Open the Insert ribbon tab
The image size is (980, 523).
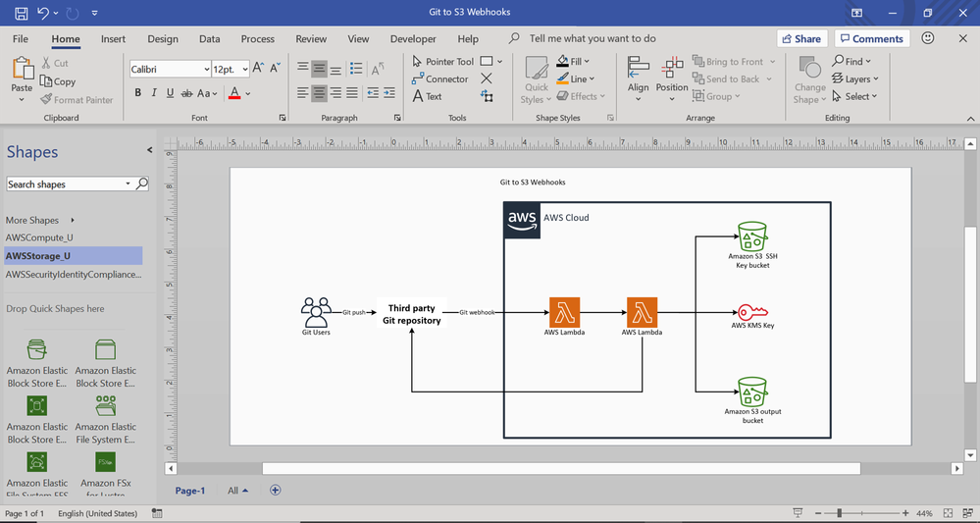pyautogui.click(x=113, y=39)
